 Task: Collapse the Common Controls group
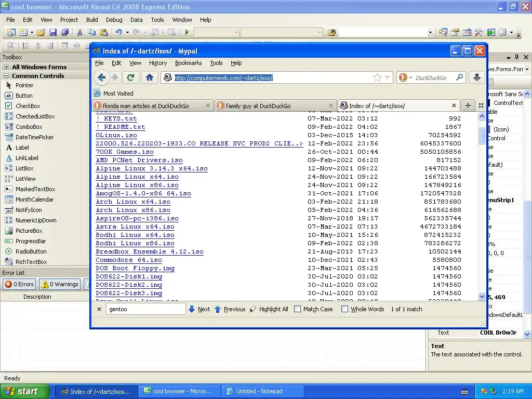click(6, 76)
